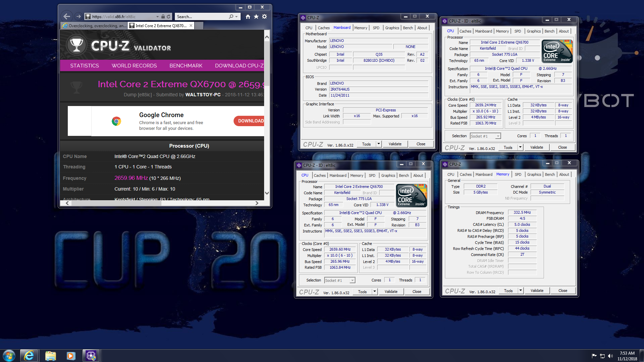
Task: Select Memory tab in Mainboard CPU-Z window
Action: pos(361,28)
